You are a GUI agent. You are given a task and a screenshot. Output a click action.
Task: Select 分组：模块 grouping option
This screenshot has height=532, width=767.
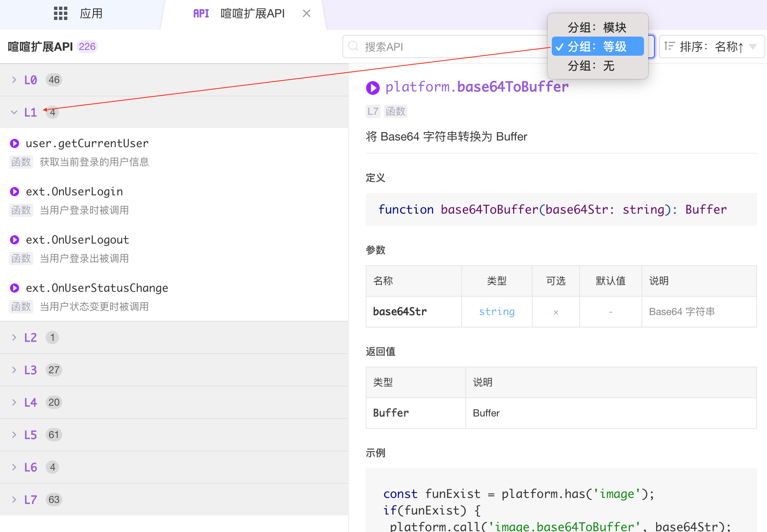point(597,27)
